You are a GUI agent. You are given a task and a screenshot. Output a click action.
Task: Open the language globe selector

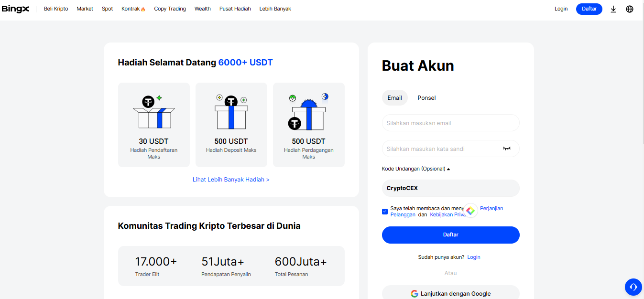click(x=630, y=9)
